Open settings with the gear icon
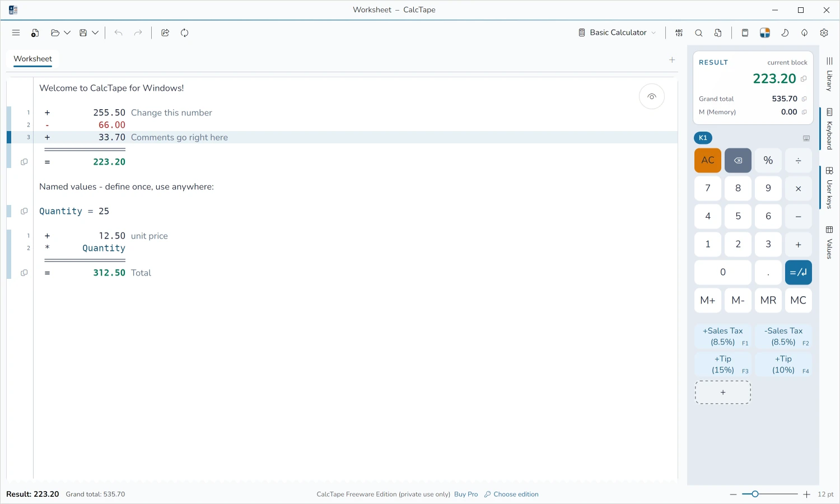 pos(824,33)
